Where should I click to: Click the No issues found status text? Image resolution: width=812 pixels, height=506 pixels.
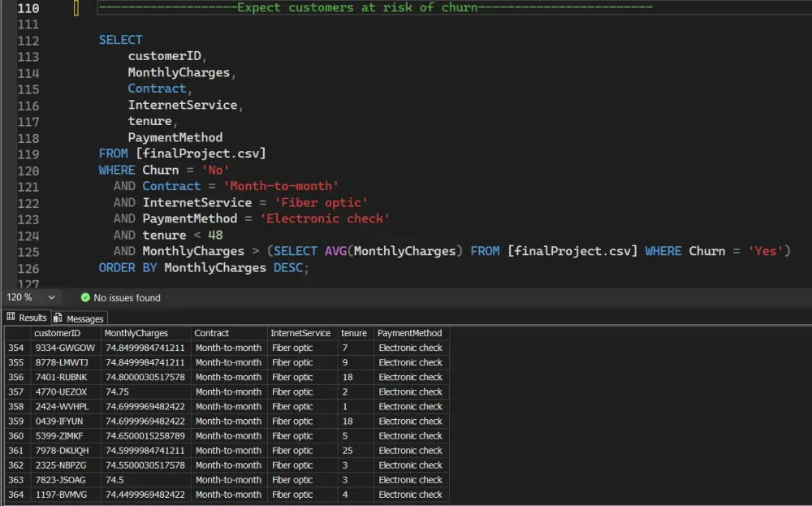[x=127, y=298]
